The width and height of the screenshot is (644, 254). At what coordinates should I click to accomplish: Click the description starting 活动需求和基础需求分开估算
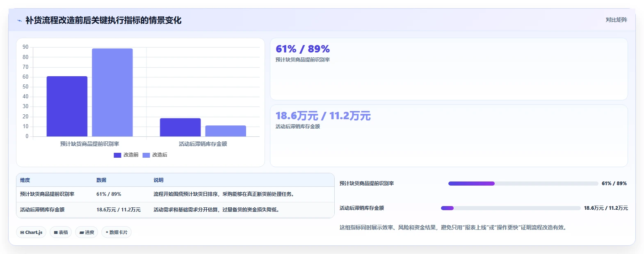coord(217,210)
